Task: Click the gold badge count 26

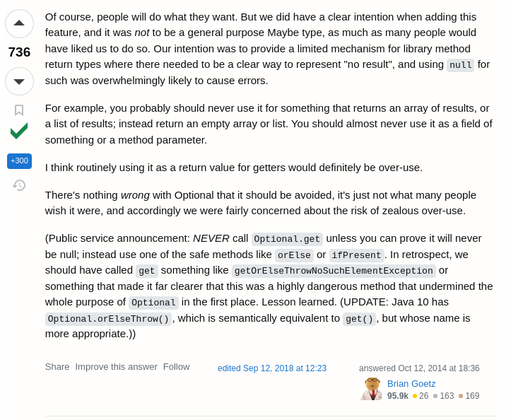Action: 421,396
